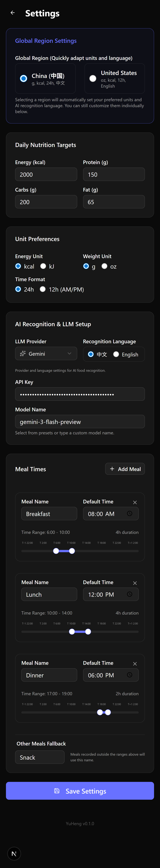The width and height of the screenshot is (160, 868).
Task: Save Settings
Action: coord(80,791)
